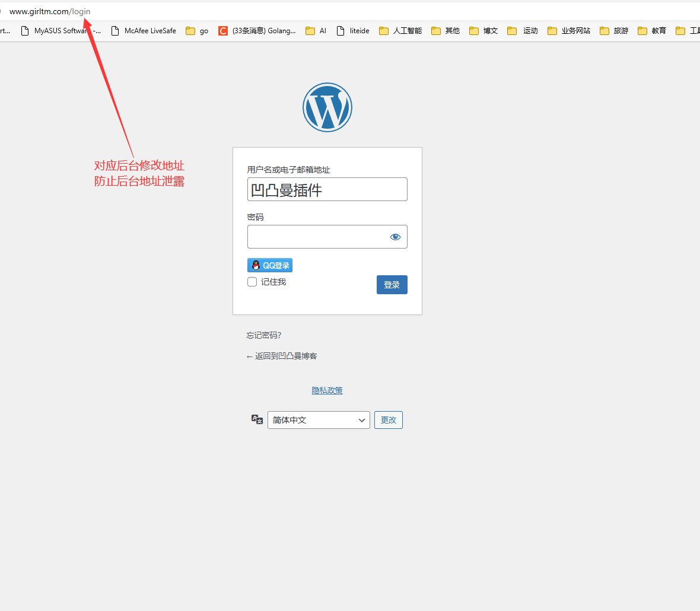Viewport: 700px width, 611px height.
Task: Click the WordPress logo
Action: click(327, 107)
